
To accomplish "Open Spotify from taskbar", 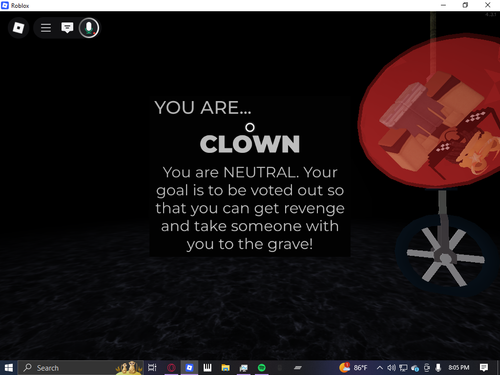I will point(262,368).
